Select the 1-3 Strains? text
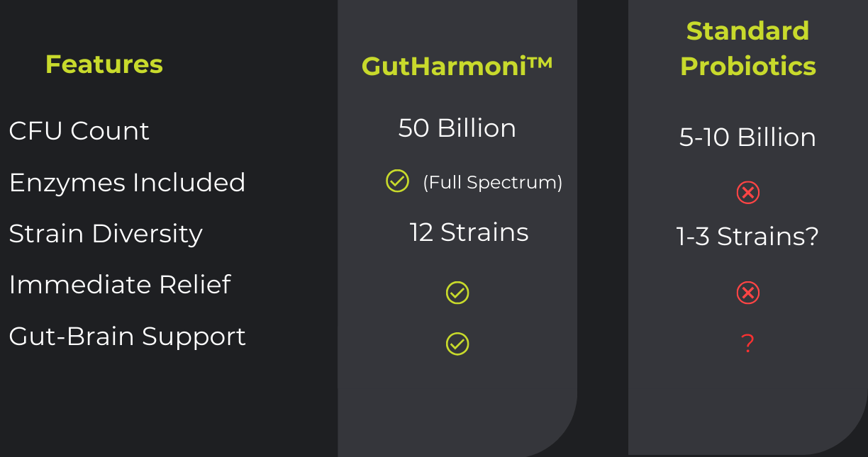Screen dimensions: 868x457 [747, 237]
